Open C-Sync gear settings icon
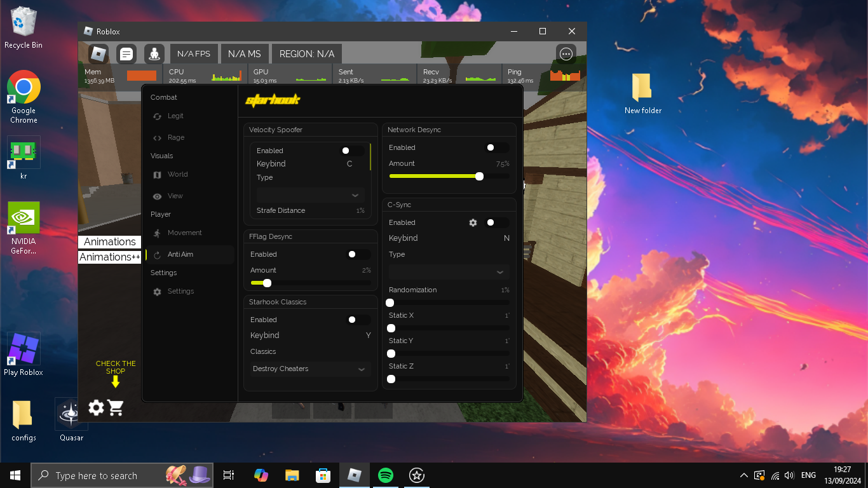Image resolution: width=868 pixels, height=488 pixels. click(473, 222)
